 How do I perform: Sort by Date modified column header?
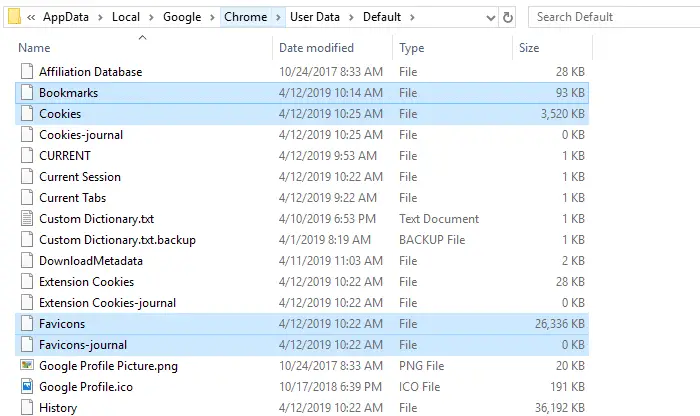click(x=316, y=48)
